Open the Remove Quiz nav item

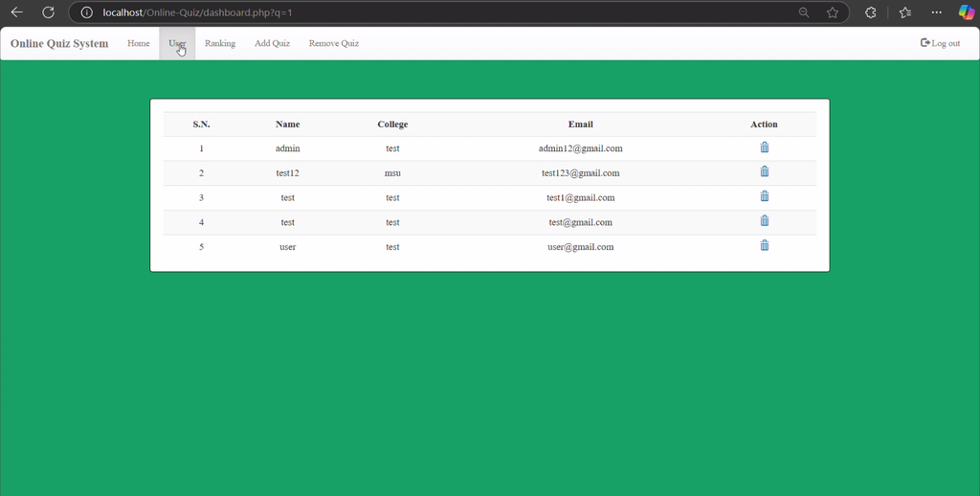pos(334,43)
